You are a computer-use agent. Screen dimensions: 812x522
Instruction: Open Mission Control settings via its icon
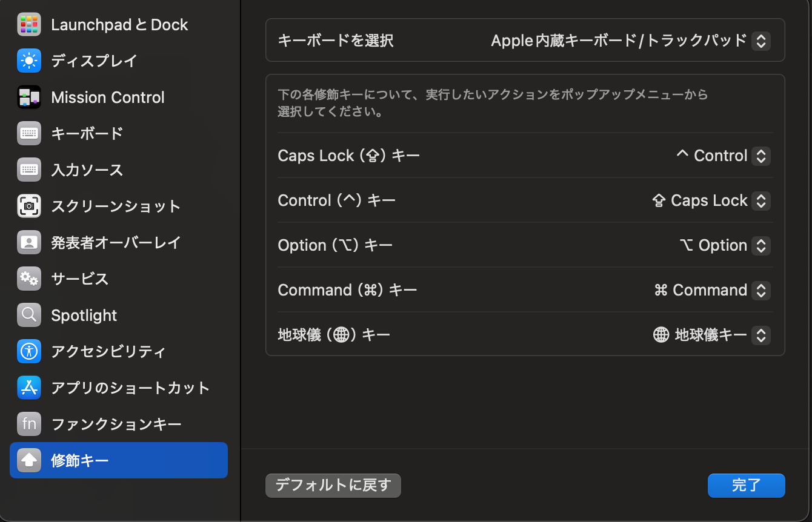coord(28,97)
